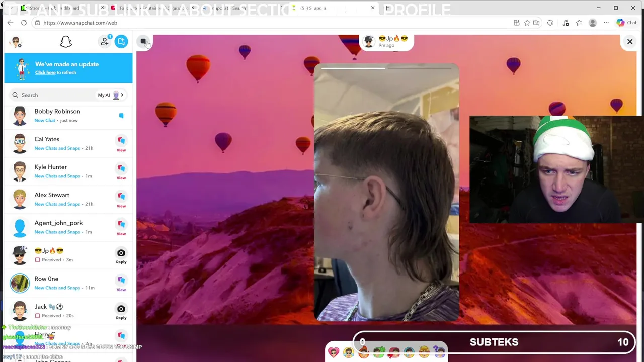The width and height of the screenshot is (644, 362).
Task: Click the 'We've made an update' banner
Action: (x=68, y=68)
